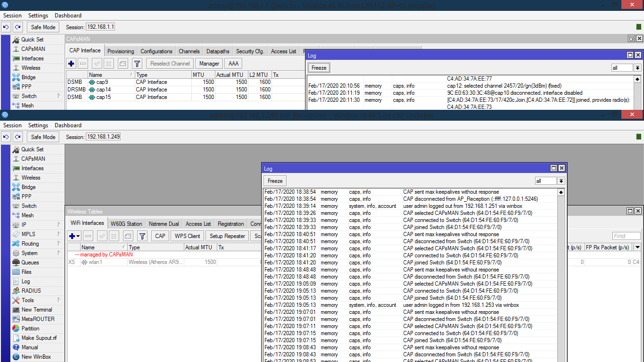
Task: Expand the System submenu in the AP_Reception sidebar
Action: point(59,253)
